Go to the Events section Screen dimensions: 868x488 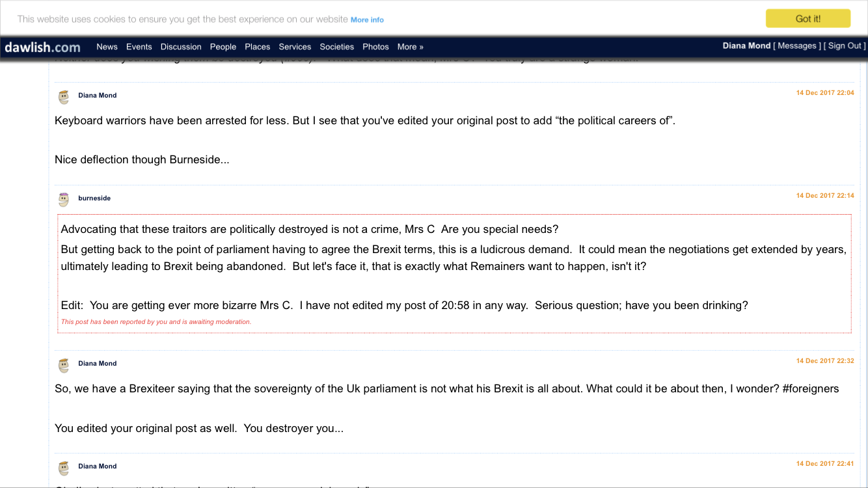139,47
